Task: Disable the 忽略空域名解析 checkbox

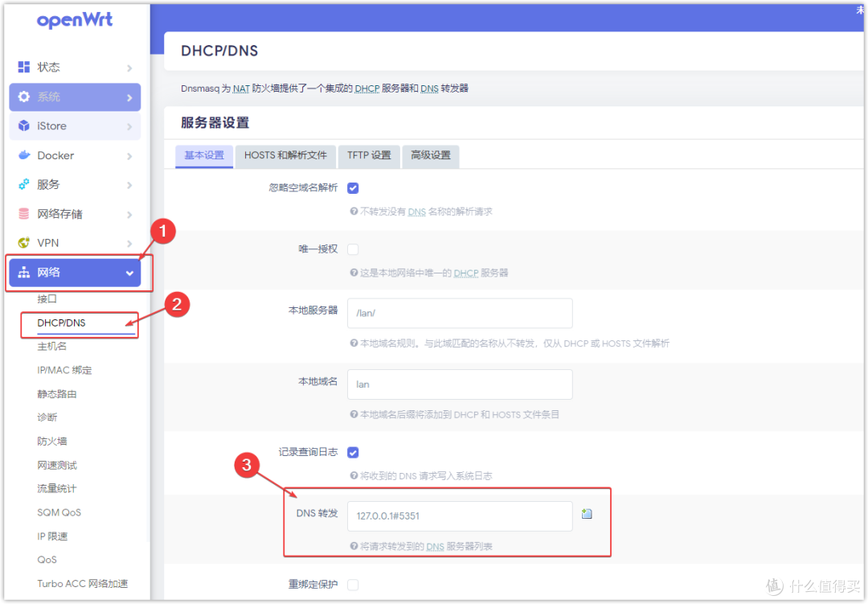Action: [x=353, y=187]
